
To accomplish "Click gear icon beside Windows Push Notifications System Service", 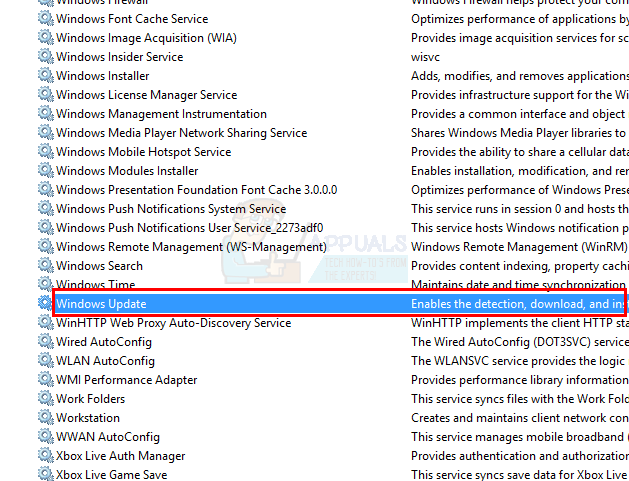I will (46, 209).
